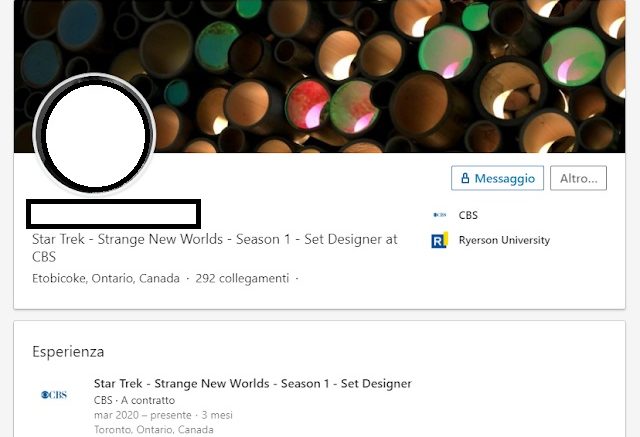Click the profile headline about Star Trek
Screen dimensions: 640x437
pyautogui.click(x=215, y=248)
